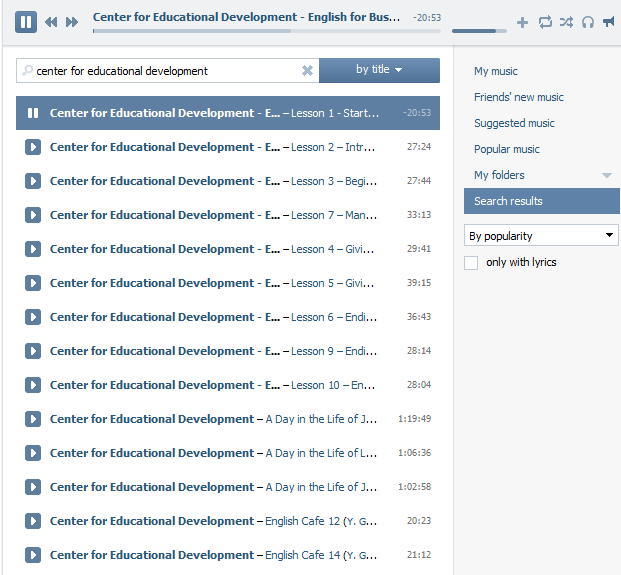The height and width of the screenshot is (575, 621).
Task: Open Popular music section
Action: pos(507,149)
